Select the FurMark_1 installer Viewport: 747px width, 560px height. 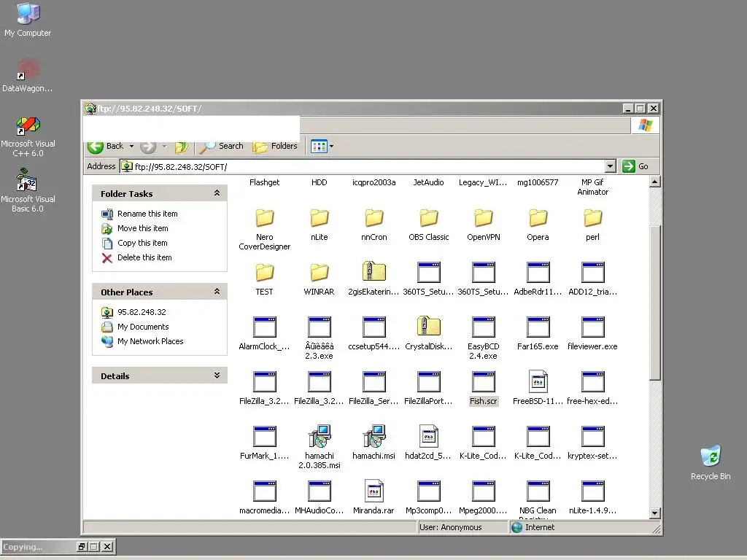point(264,443)
